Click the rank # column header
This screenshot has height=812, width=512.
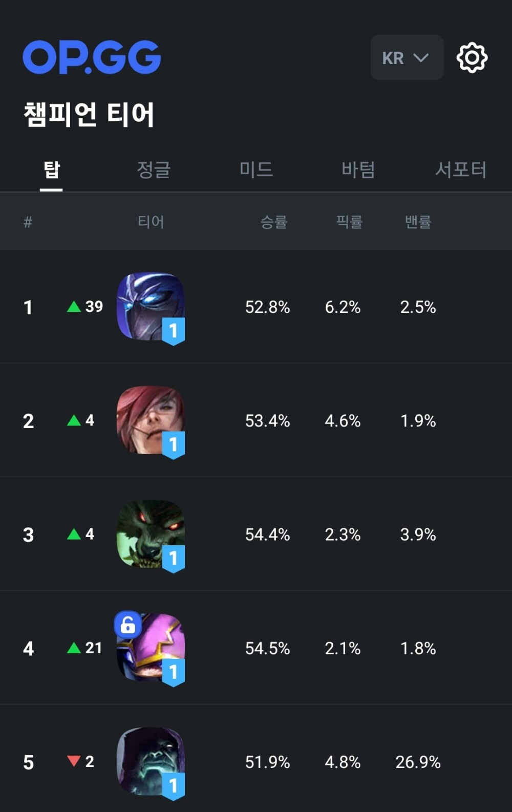click(x=28, y=222)
